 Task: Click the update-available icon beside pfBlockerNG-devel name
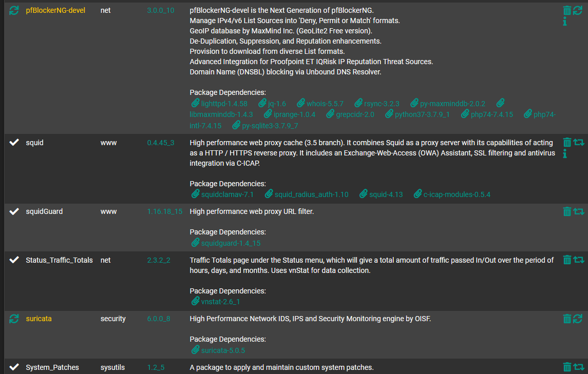14,10
